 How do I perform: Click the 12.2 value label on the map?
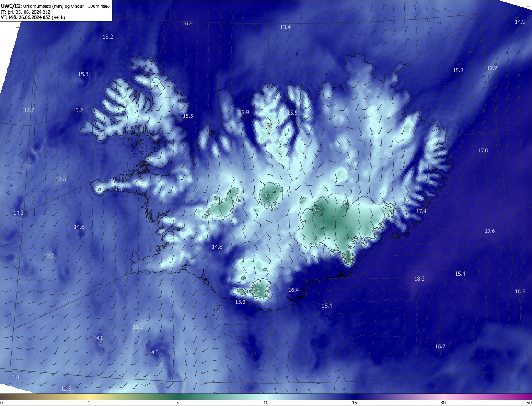point(49,256)
